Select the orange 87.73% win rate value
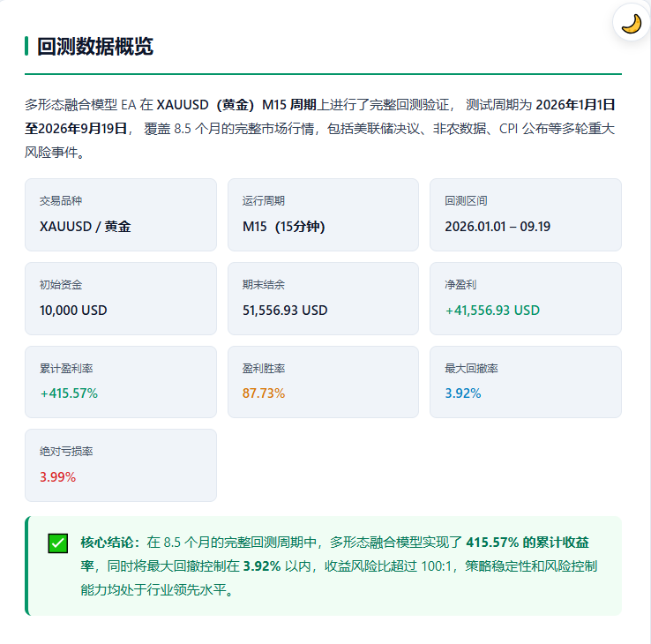The image size is (651, 644). [264, 393]
